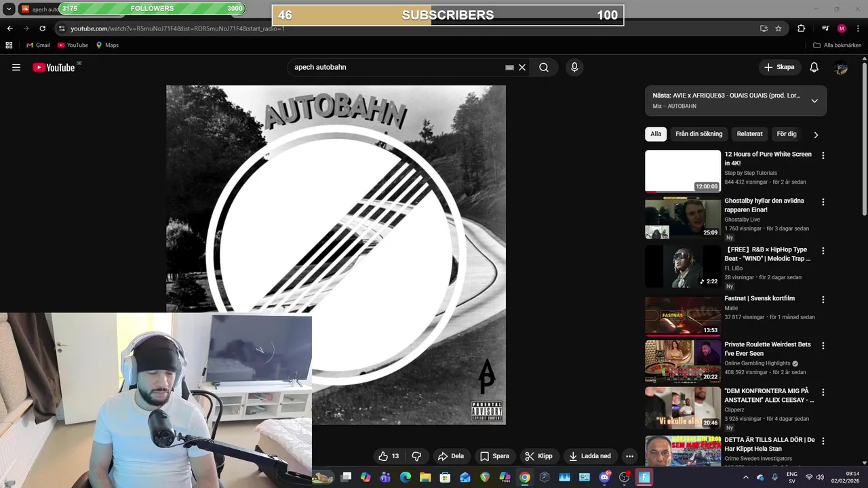Open Chrome media controls icon
This screenshot has width=868, height=488.
pos(825,28)
